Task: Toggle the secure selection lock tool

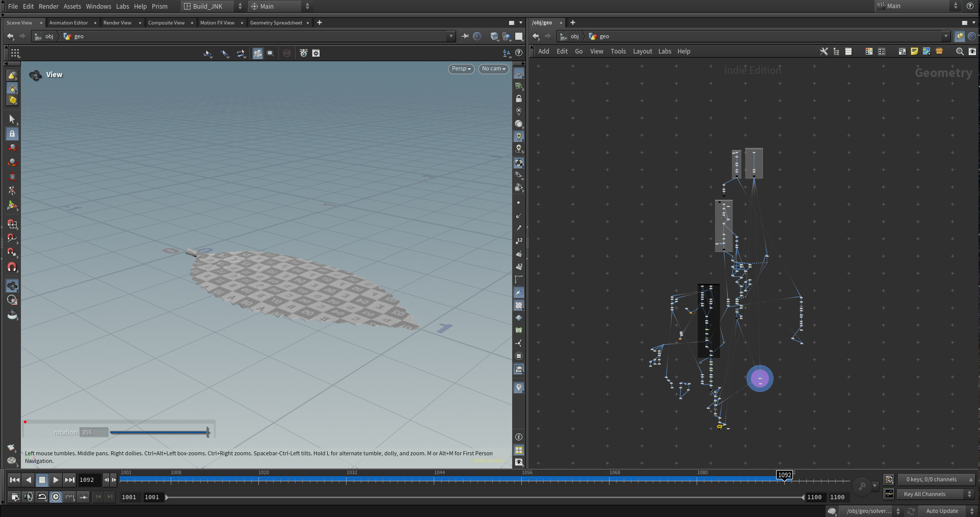Action: click(x=12, y=134)
